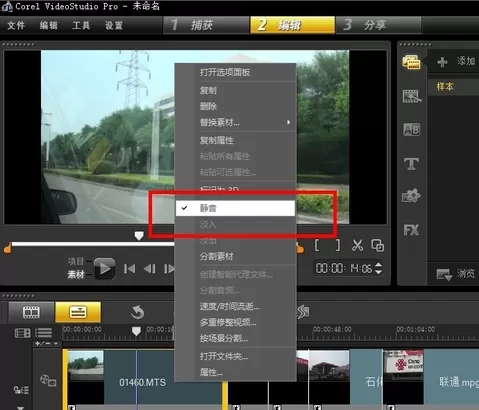Expand 替换素材 submenu arrow

point(288,122)
